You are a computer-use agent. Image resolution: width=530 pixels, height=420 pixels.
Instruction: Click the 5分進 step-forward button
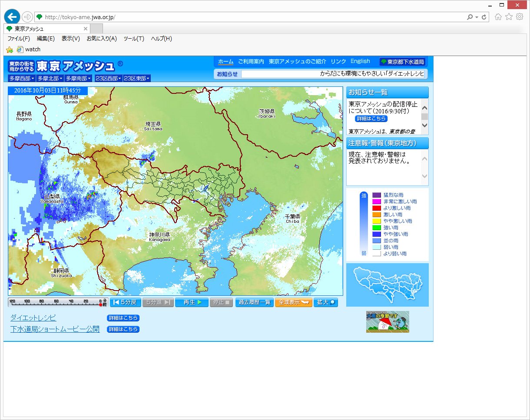pos(158,302)
